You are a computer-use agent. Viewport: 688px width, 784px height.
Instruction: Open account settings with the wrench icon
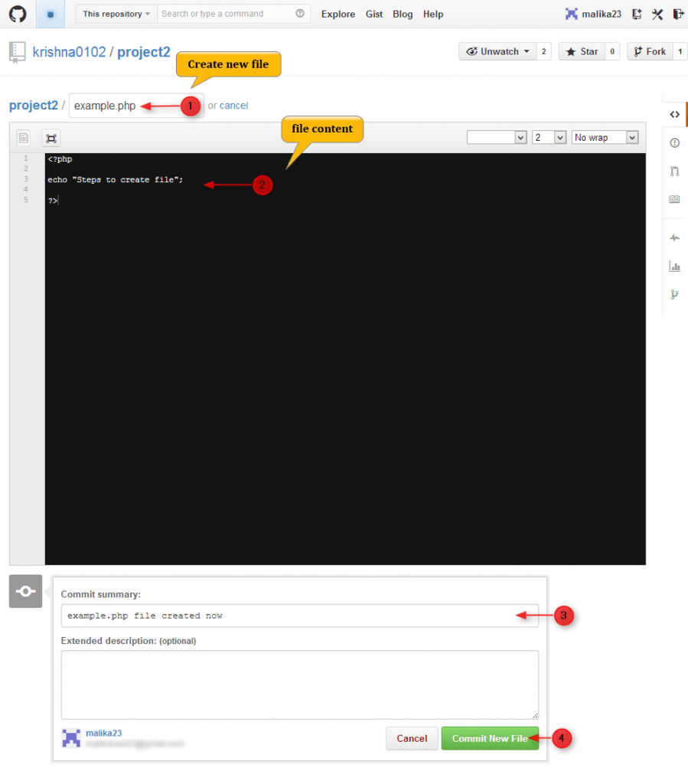point(657,14)
